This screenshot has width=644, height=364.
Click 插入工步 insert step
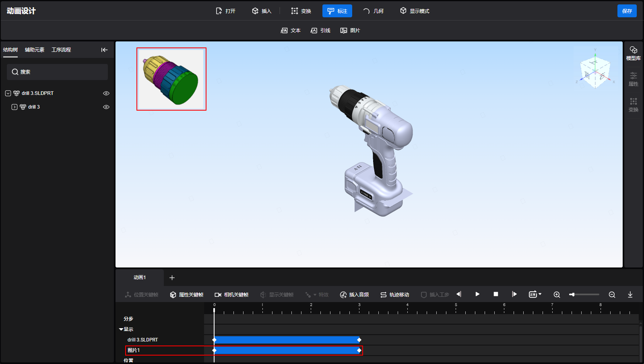click(x=435, y=295)
